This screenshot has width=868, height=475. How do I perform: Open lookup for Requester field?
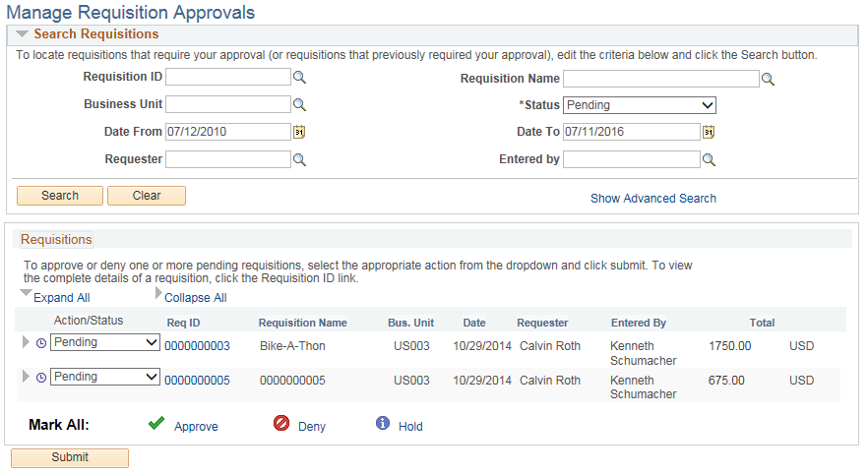[299, 159]
